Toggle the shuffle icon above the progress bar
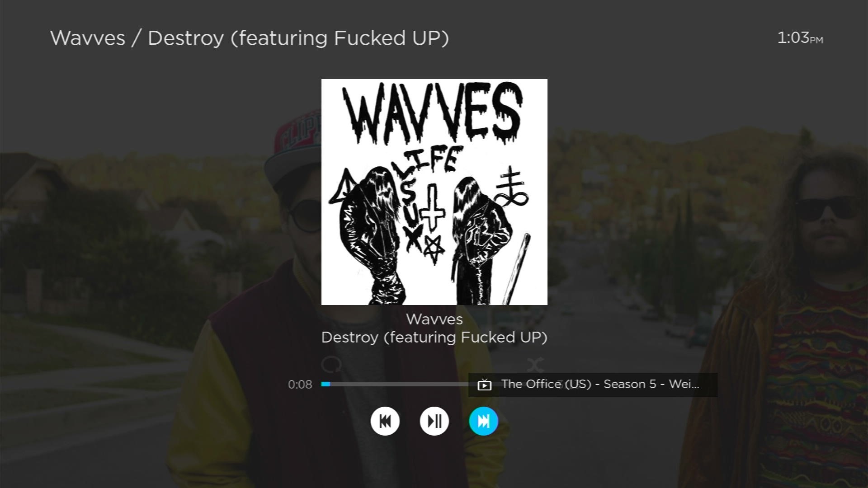The image size is (868, 488). pos(535,365)
